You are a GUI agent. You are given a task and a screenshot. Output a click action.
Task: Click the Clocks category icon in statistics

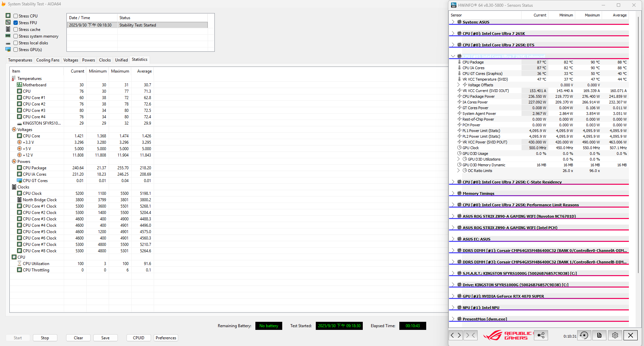point(14,187)
